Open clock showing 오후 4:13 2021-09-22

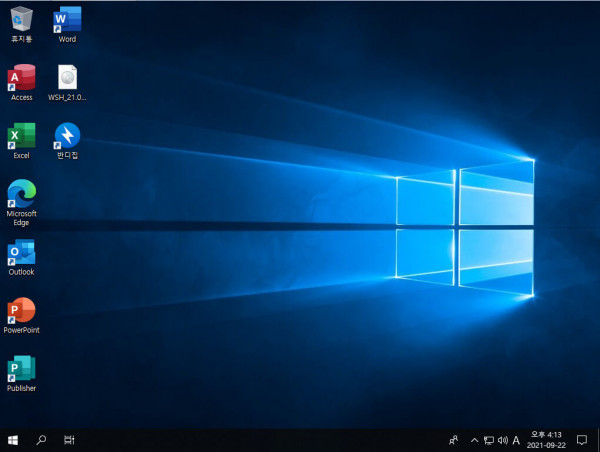pyautogui.click(x=546, y=440)
